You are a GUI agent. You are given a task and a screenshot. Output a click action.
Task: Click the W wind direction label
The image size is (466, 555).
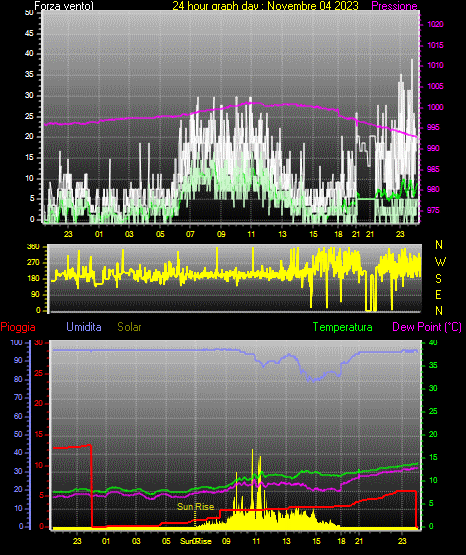[x=440, y=262]
